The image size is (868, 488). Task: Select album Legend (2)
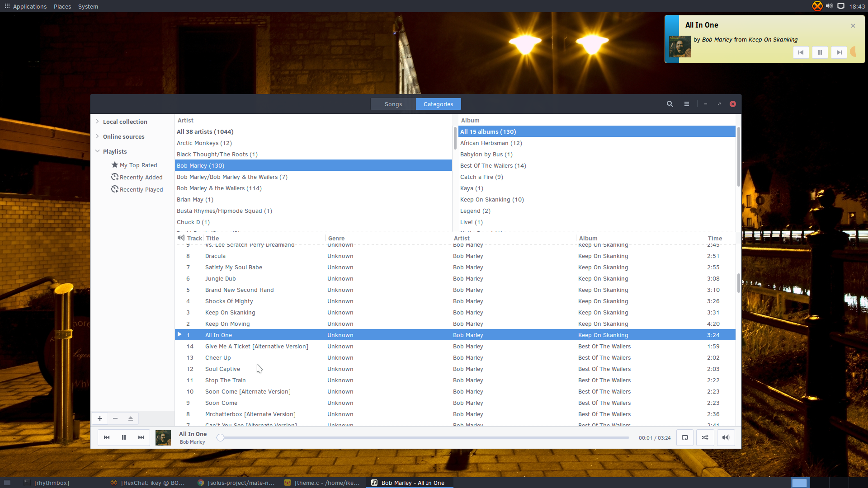(x=597, y=211)
